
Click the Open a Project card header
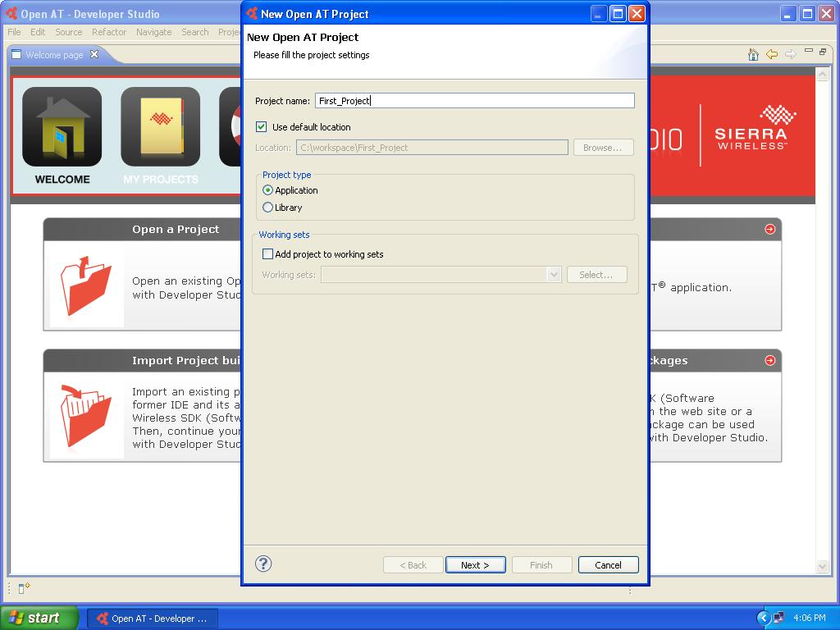point(142,230)
